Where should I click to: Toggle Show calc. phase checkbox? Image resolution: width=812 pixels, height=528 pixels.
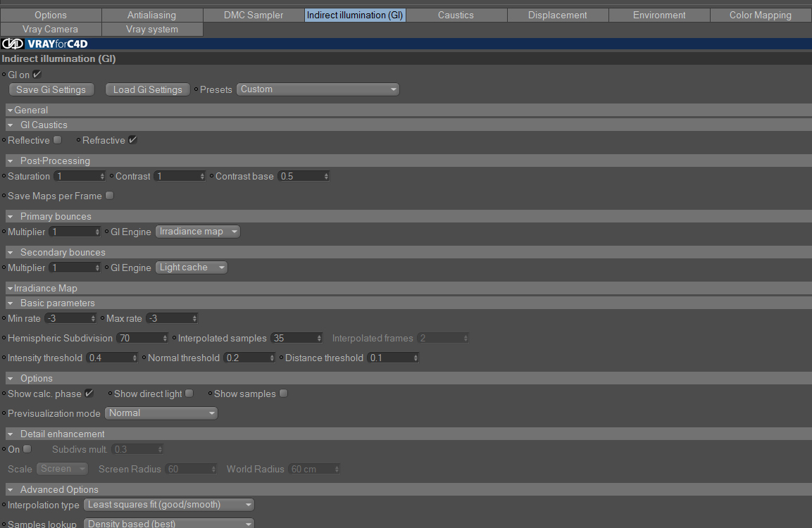[x=89, y=394]
